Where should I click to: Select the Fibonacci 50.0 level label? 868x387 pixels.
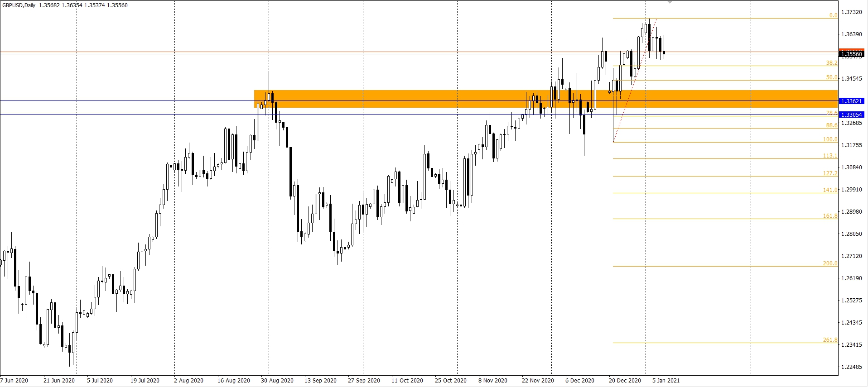831,77
